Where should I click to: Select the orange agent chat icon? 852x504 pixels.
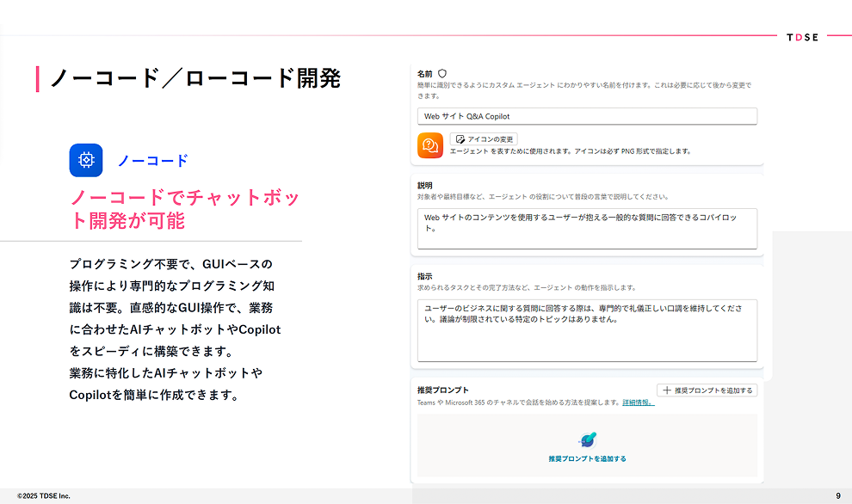tap(430, 145)
